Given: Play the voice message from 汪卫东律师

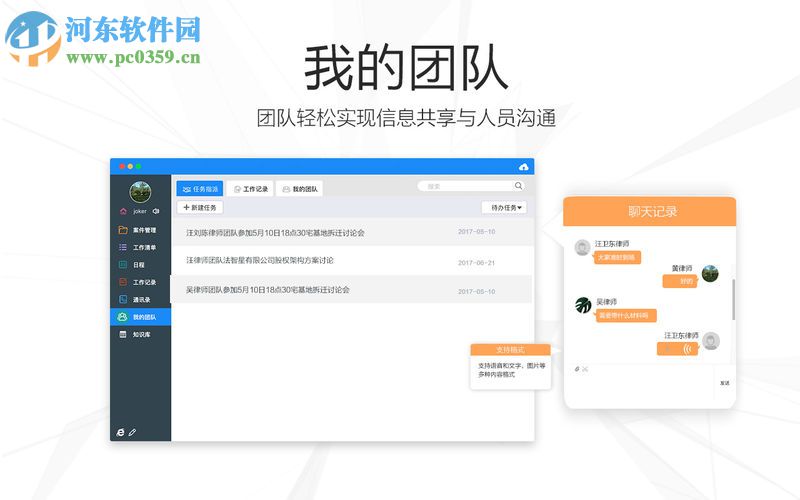Looking at the screenshot, I should click(678, 349).
